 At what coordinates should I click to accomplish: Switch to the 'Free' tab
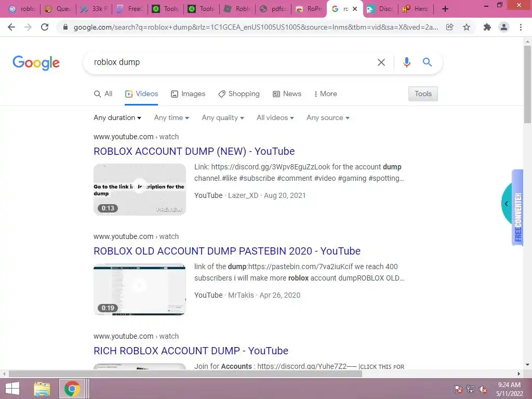[x=130, y=9]
